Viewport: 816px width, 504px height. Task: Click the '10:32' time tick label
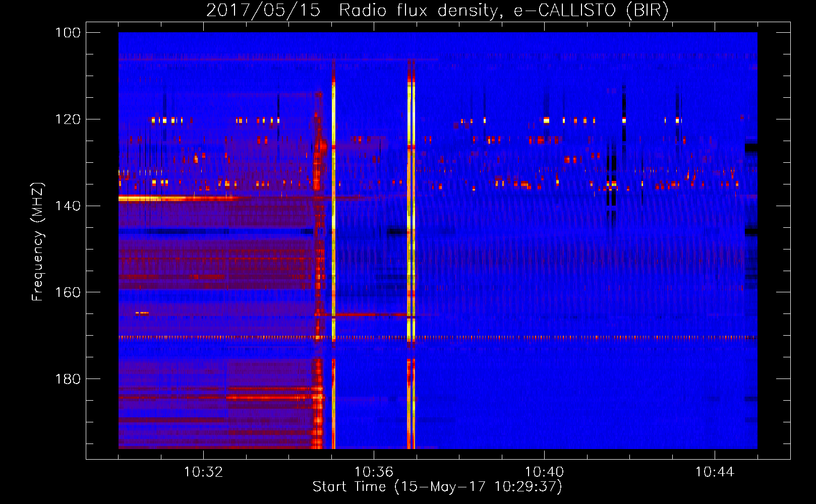[x=203, y=472]
